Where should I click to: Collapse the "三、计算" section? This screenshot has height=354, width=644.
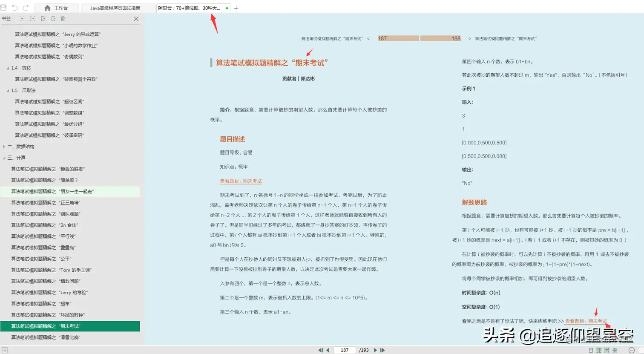coord(4,157)
